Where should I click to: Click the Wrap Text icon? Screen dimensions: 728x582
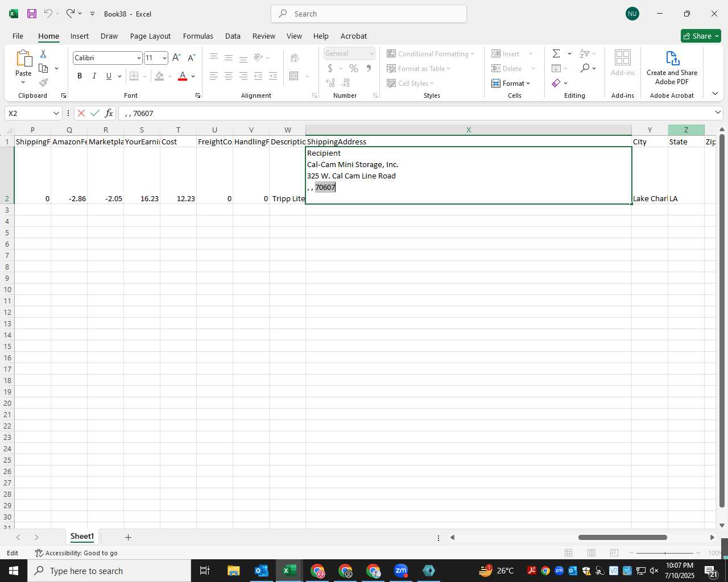click(295, 57)
